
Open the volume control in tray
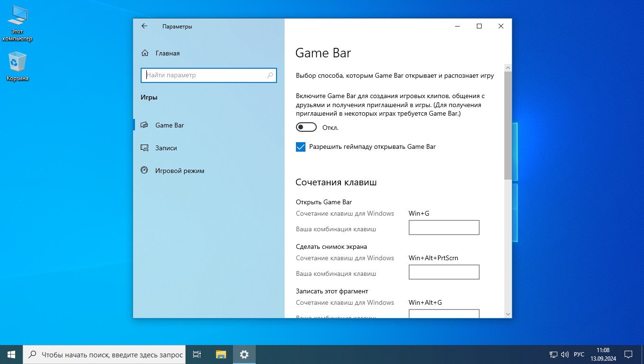pyautogui.click(x=564, y=354)
